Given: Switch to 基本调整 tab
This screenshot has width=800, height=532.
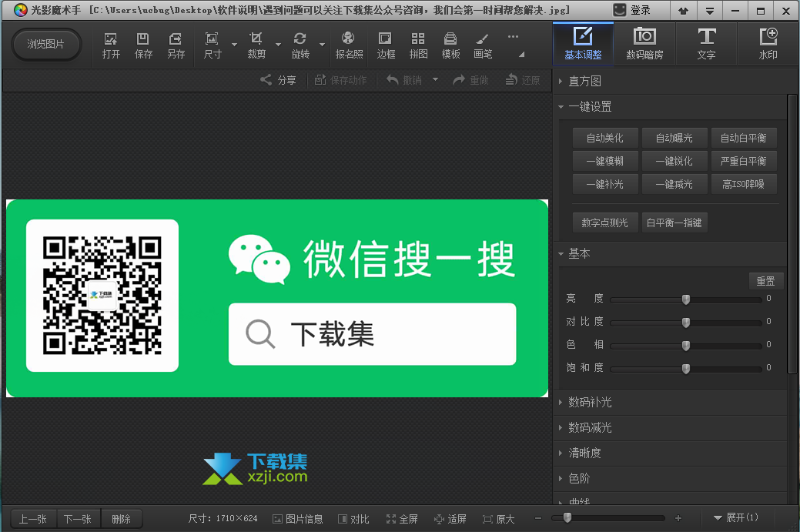Looking at the screenshot, I should click(583, 44).
